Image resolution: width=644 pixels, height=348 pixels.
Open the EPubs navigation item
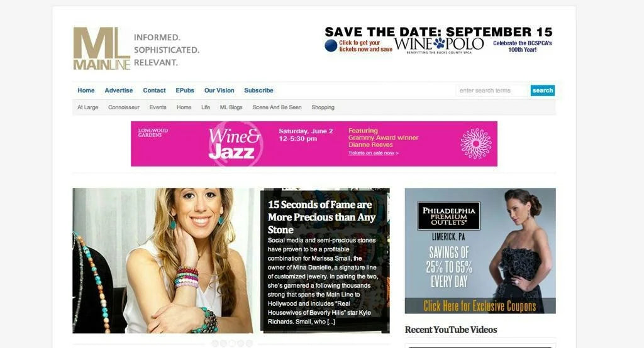(x=185, y=90)
